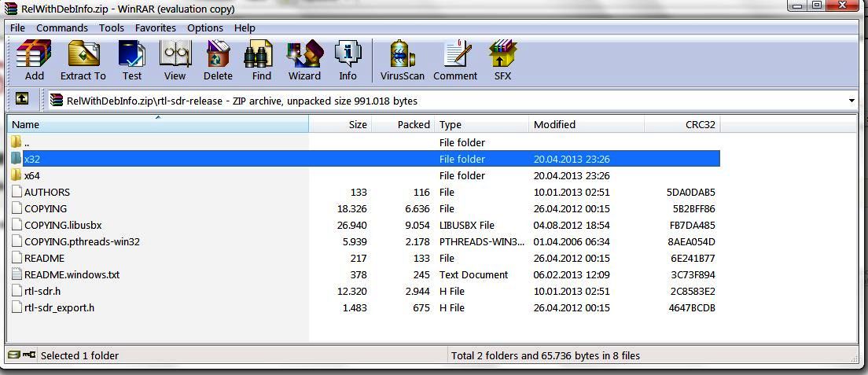
Task: Select the COPYING.libusbx file name
Action: (63, 225)
